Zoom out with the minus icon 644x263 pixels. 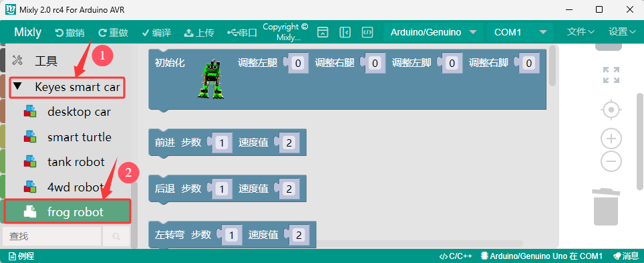611,161
